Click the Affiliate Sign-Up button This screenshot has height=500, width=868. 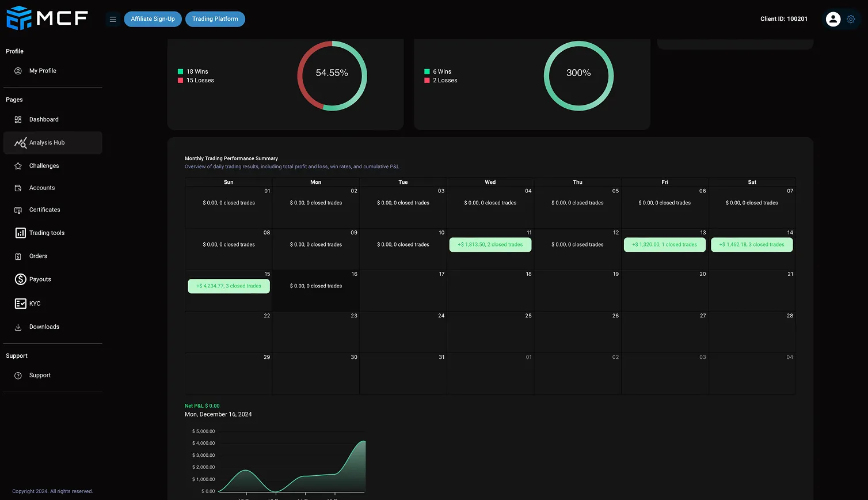(153, 19)
